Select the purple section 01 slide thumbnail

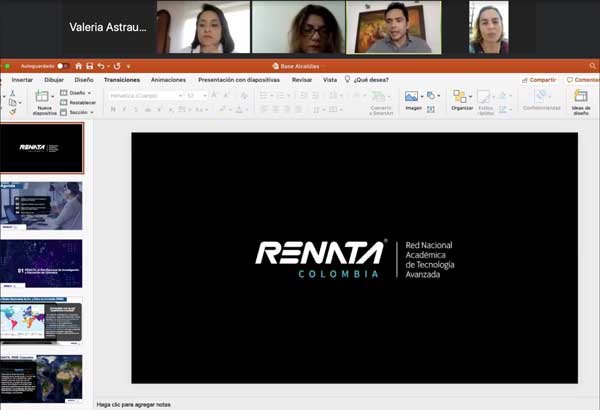[41, 263]
